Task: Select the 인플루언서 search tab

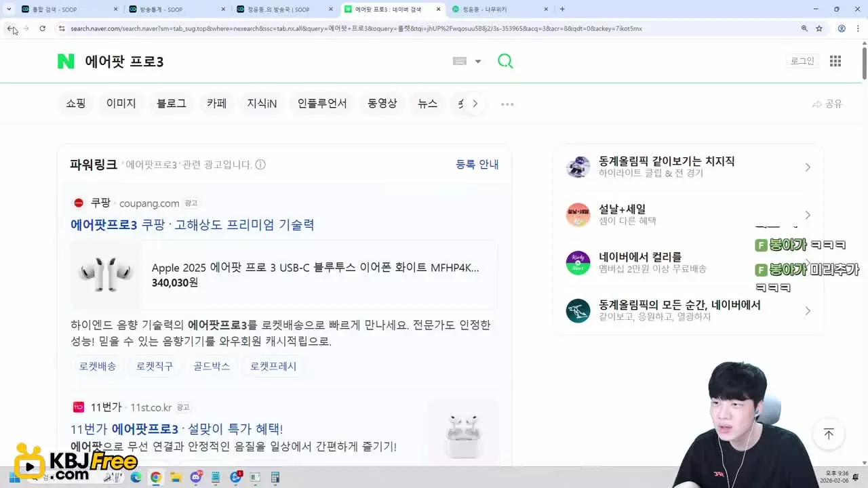Action: 322,104
